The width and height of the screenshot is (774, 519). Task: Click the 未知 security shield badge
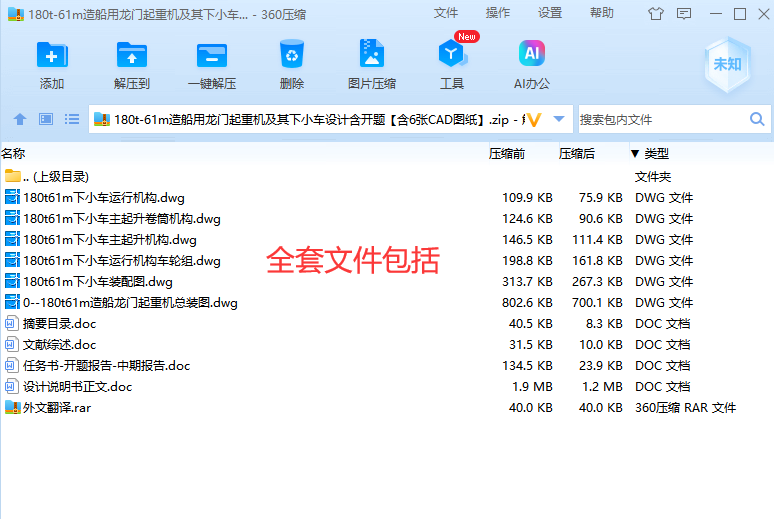(728, 65)
